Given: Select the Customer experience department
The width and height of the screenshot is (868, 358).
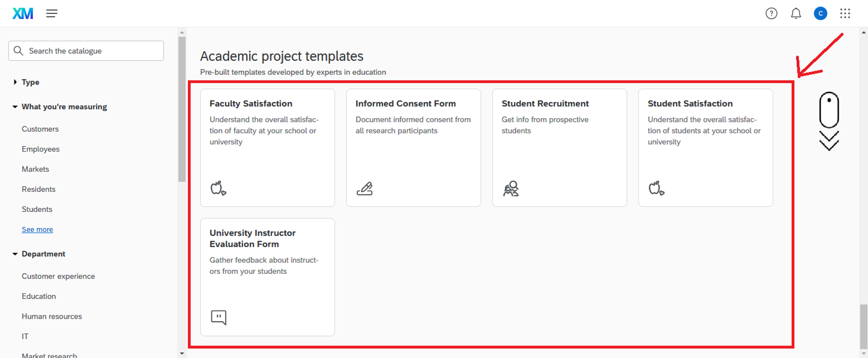Looking at the screenshot, I should point(58,276).
